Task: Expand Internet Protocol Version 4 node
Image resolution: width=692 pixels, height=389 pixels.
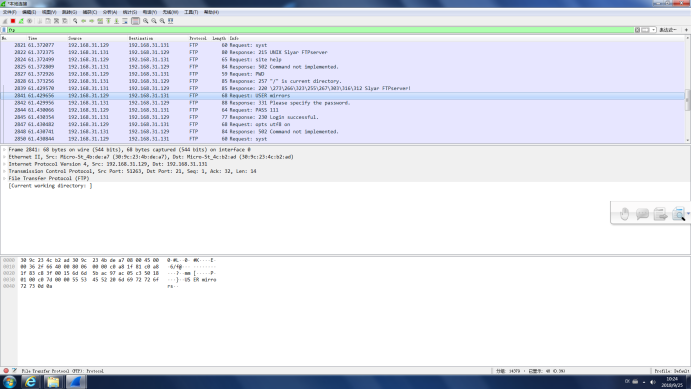Action: click(4, 164)
